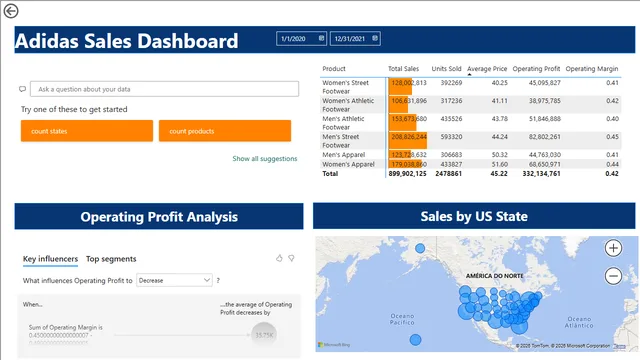The width and height of the screenshot is (640, 360).
Task: Click the back arrow icon
Action: (x=11, y=11)
